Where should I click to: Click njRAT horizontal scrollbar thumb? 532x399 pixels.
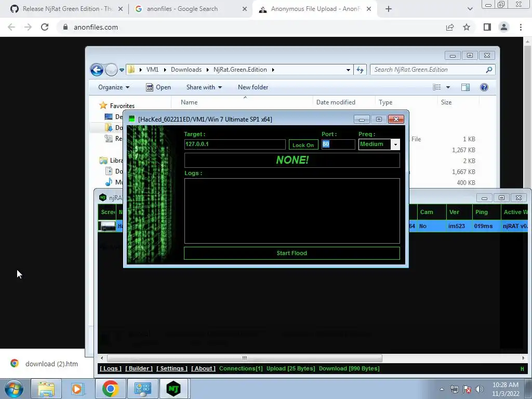(x=245, y=358)
